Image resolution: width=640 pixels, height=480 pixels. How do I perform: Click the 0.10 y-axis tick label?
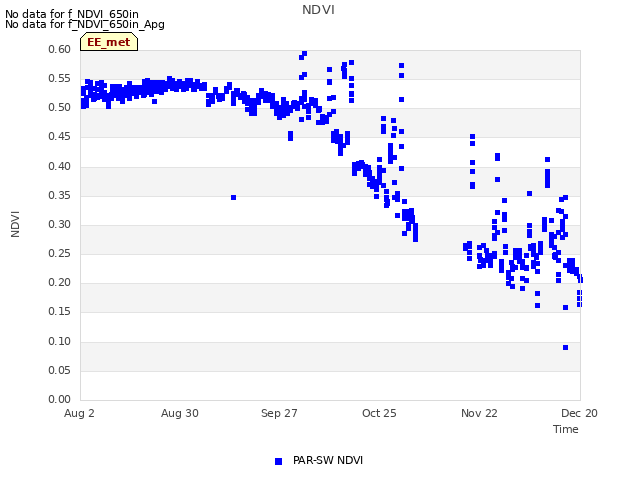click(60, 341)
